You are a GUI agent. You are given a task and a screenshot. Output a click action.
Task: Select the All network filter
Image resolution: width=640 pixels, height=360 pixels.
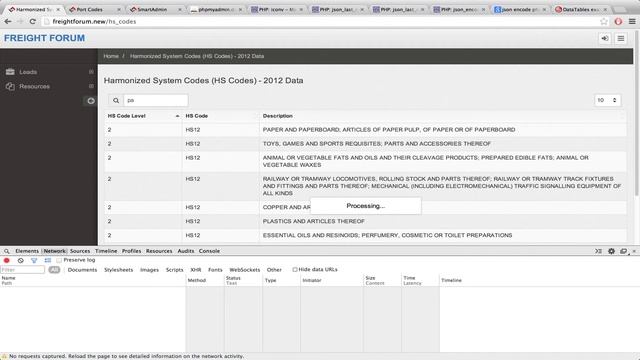[x=54, y=270]
